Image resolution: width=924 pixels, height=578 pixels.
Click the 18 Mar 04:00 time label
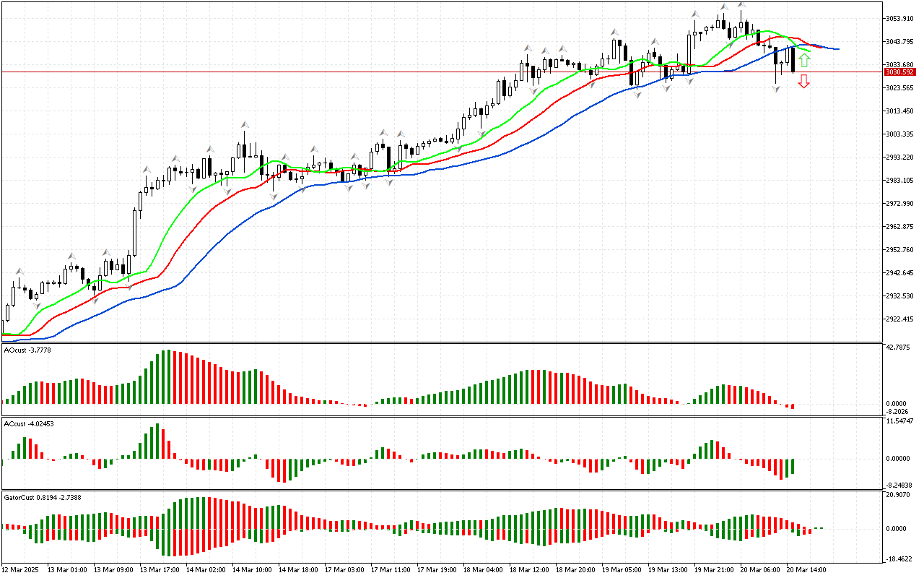tap(484, 569)
